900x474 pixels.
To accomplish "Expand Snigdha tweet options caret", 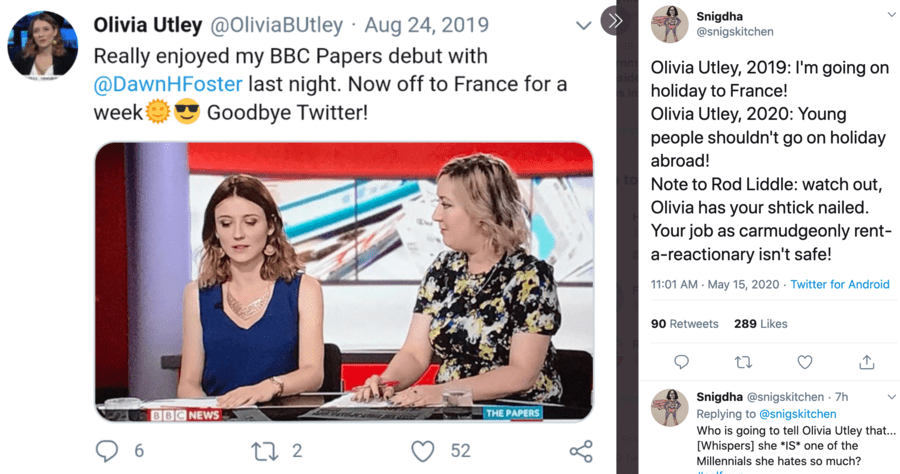I will point(891,15).
